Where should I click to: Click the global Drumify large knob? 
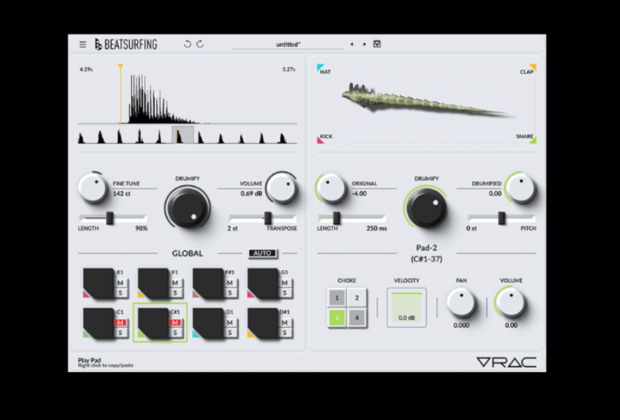tap(187, 208)
